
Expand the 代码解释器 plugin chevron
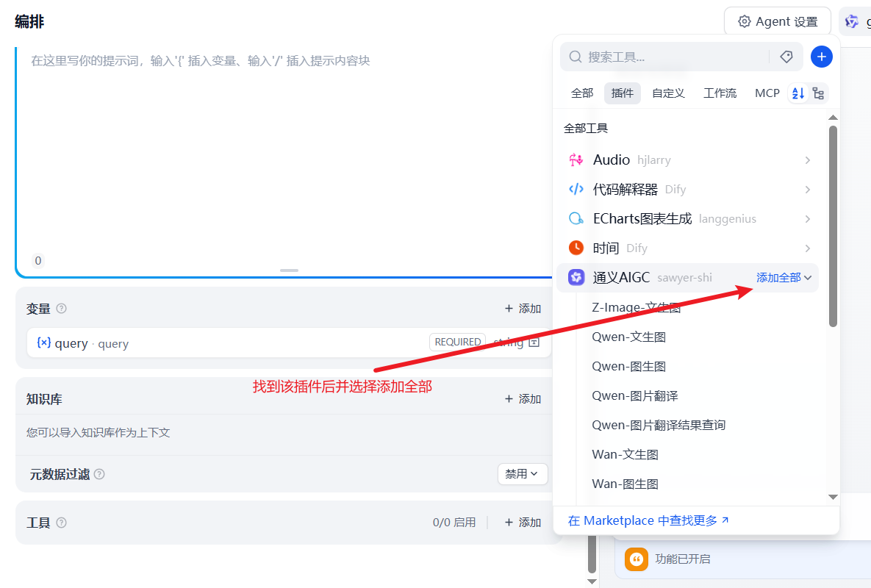coord(808,190)
